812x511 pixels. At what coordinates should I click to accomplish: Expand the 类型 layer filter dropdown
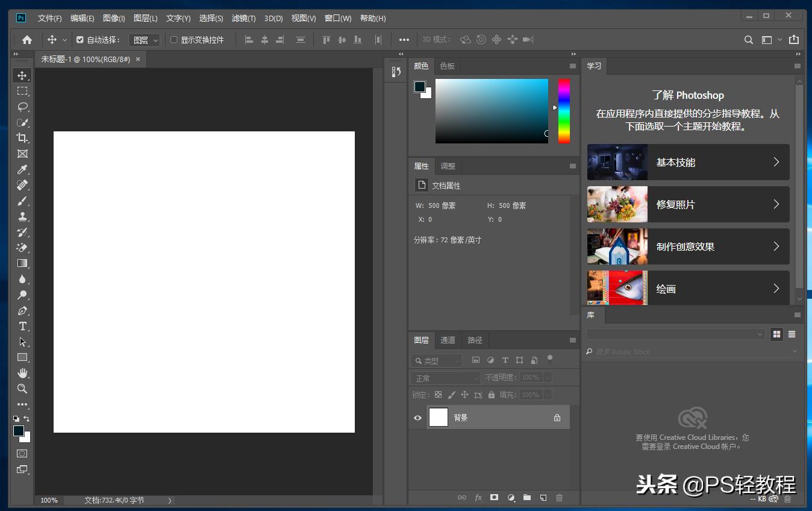point(437,360)
